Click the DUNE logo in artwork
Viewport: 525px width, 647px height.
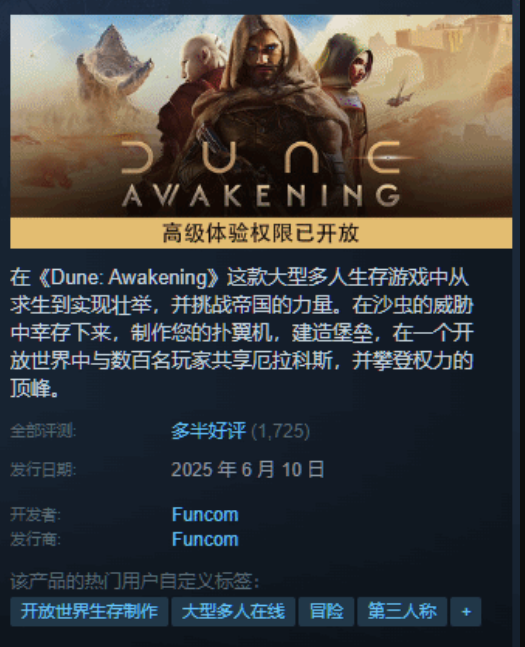coord(261,158)
